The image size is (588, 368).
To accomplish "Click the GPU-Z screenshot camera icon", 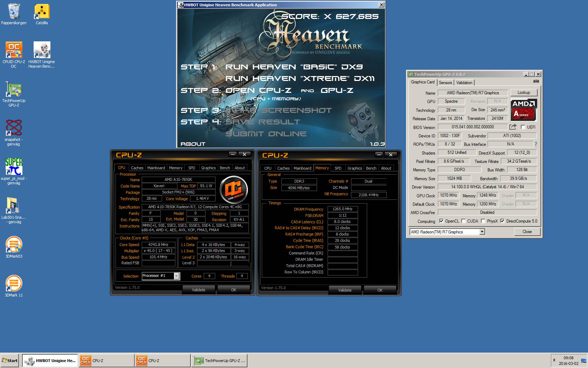I will [536, 81].
